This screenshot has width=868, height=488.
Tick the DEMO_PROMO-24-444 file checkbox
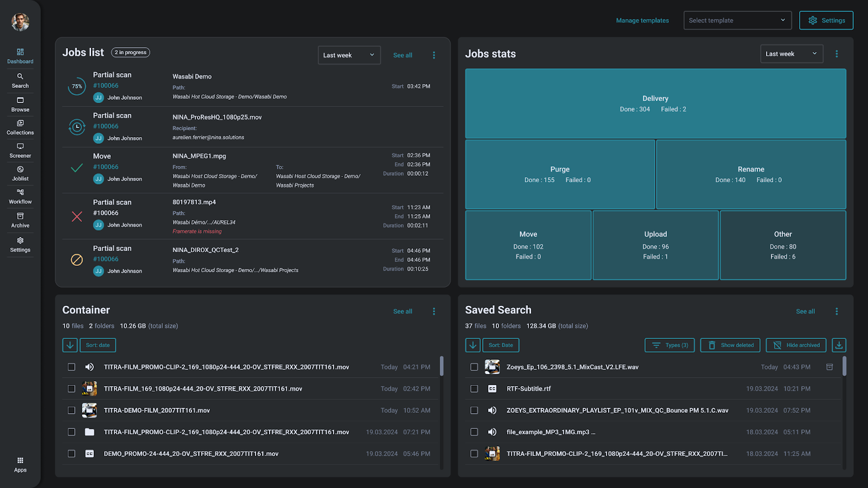[x=72, y=454]
